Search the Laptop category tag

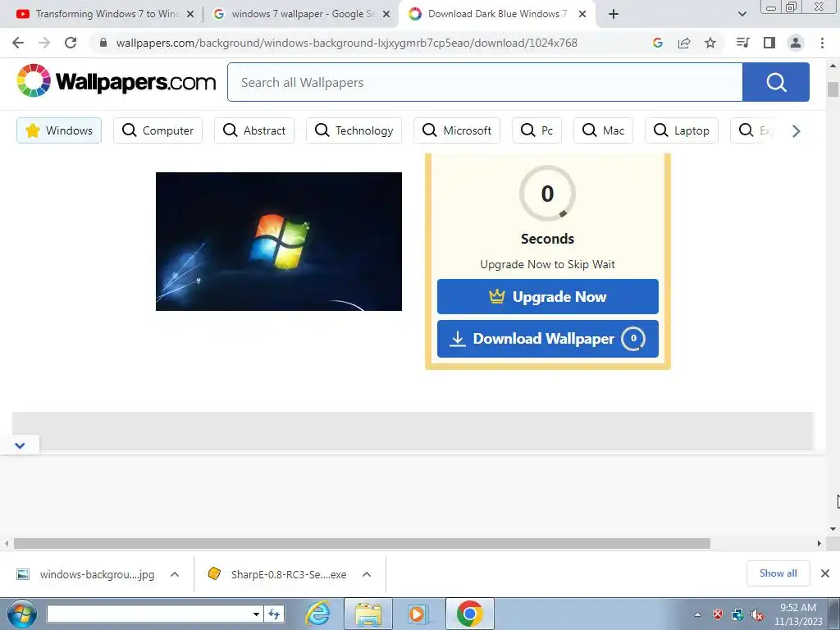[682, 130]
